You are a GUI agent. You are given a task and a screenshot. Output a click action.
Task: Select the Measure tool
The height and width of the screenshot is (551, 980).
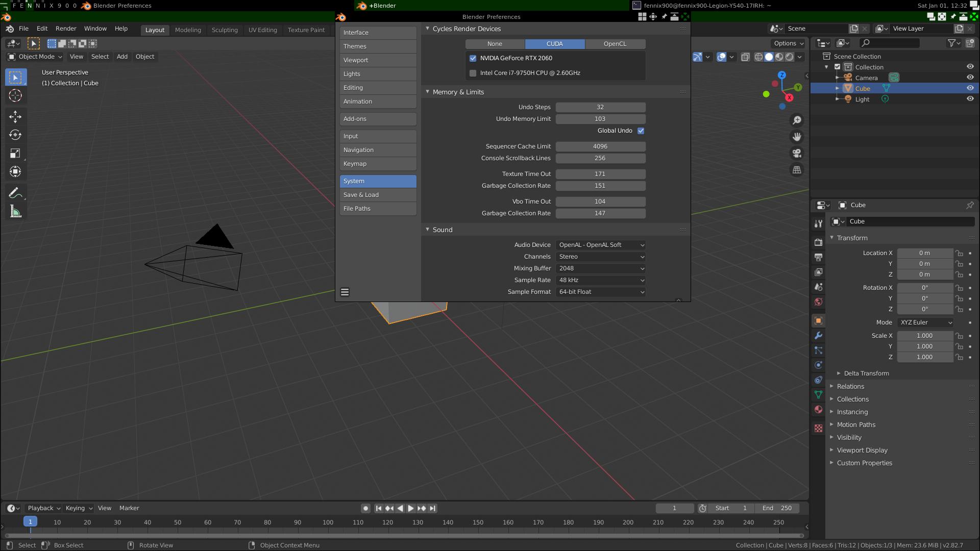15,212
